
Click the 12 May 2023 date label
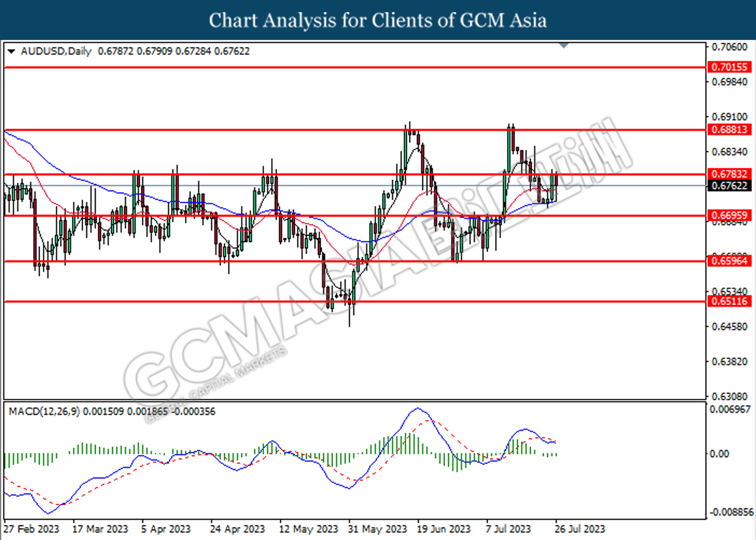tap(308, 529)
